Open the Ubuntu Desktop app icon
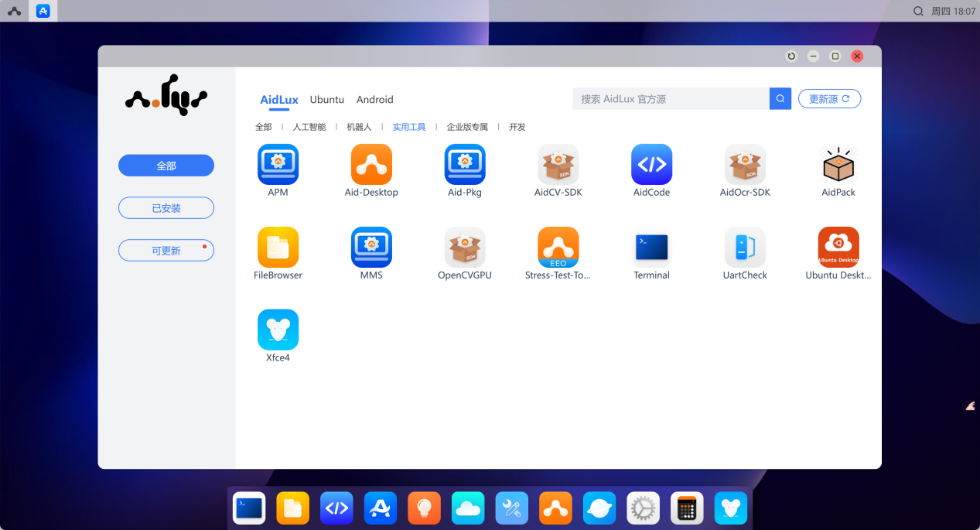The image size is (980, 530). point(838,247)
